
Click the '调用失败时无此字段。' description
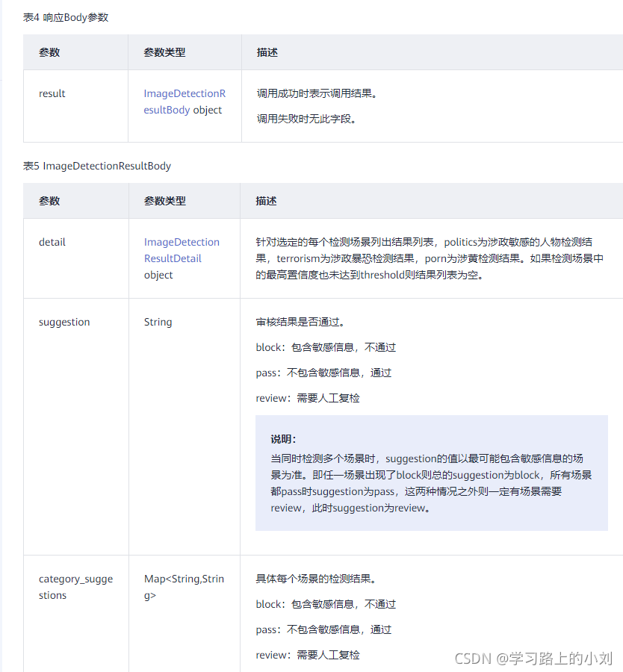pyautogui.click(x=306, y=119)
